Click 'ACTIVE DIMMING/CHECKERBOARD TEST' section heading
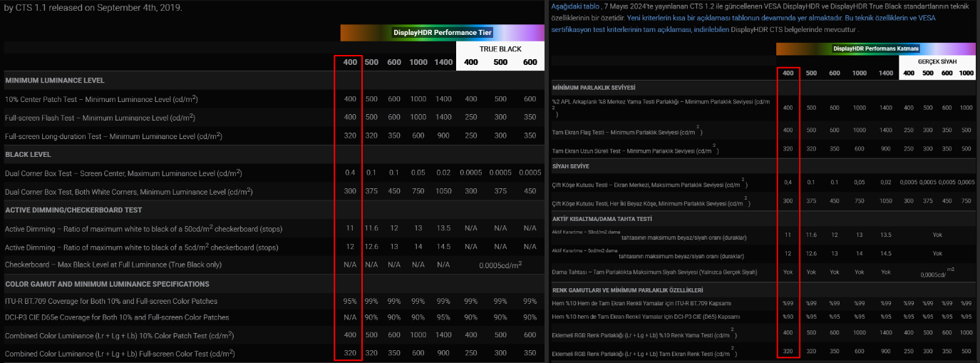The width and height of the screenshot is (980, 363). point(73,210)
